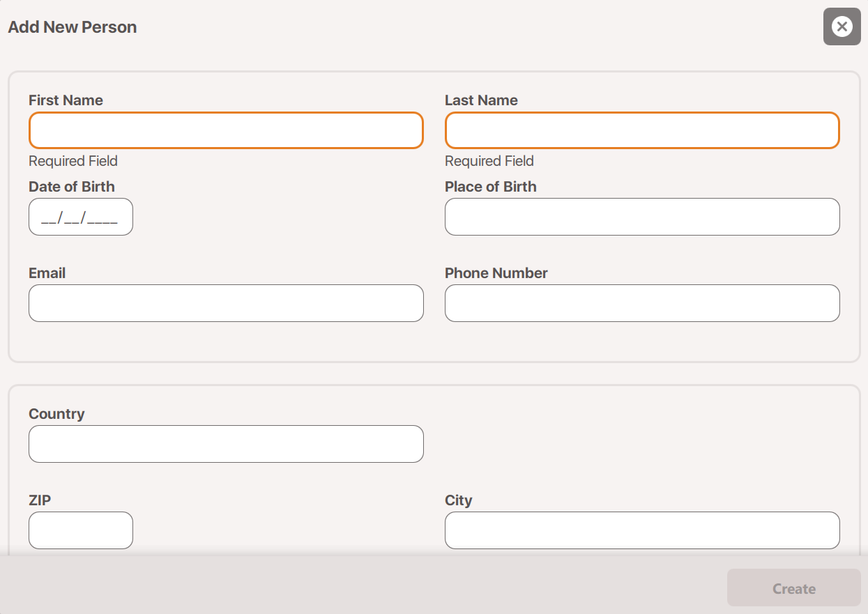The width and height of the screenshot is (868, 614).
Task: Click the Email label text
Action: point(47,273)
